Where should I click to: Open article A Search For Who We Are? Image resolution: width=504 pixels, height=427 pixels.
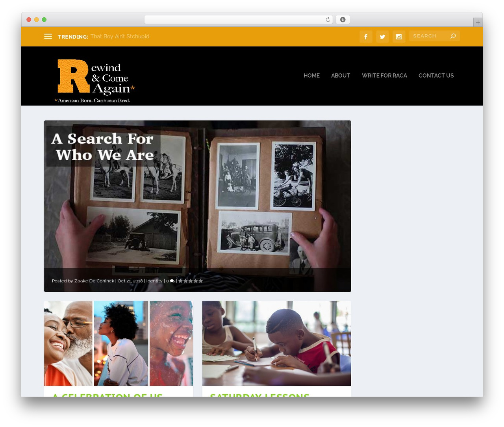[x=197, y=206]
